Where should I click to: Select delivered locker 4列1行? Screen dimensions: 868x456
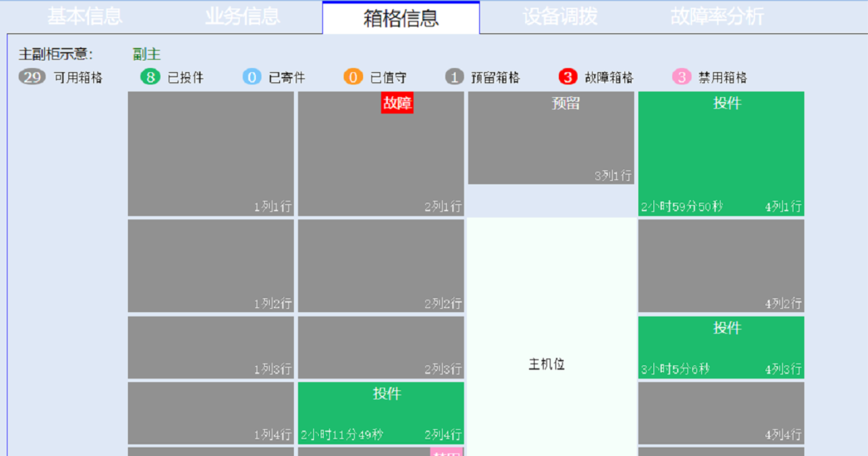[721, 155]
